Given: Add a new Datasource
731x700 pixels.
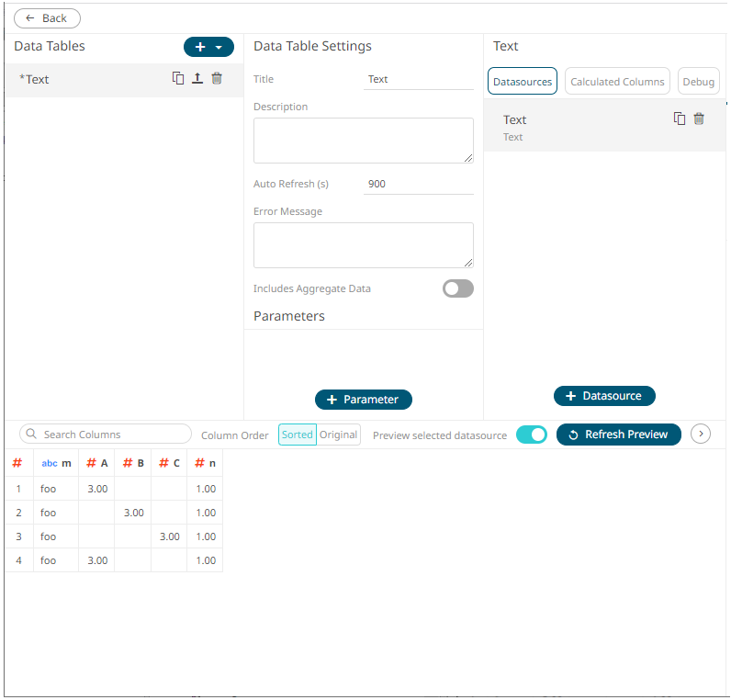Looking at the screenshot, I should pos(604,396).
